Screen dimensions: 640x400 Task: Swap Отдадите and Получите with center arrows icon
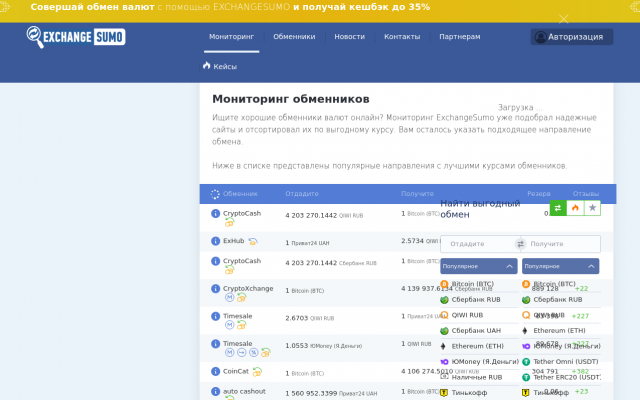coord(520,244)
